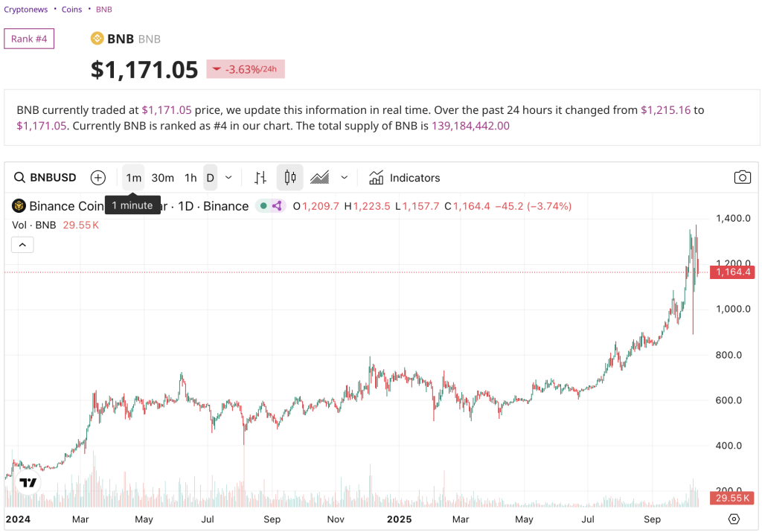The image size is (762, 532).
Task: Take a chart snapshot with the camera icon
Action: click(742, 177)
